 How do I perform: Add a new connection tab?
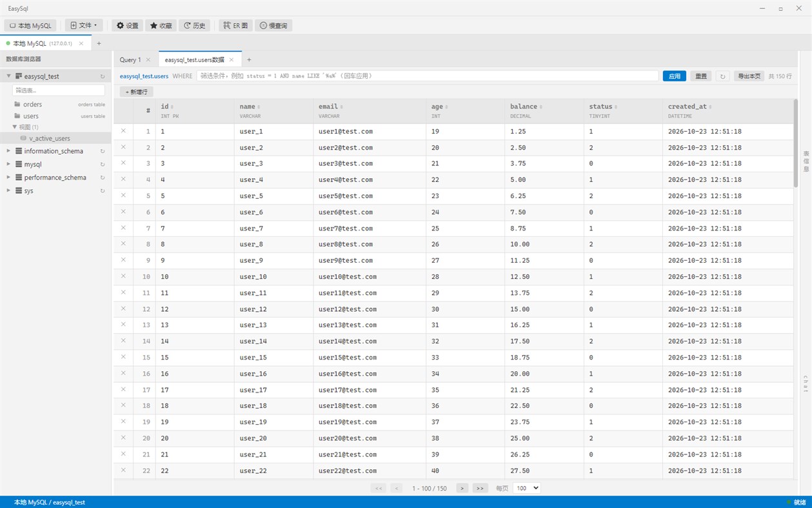(99, 43)
